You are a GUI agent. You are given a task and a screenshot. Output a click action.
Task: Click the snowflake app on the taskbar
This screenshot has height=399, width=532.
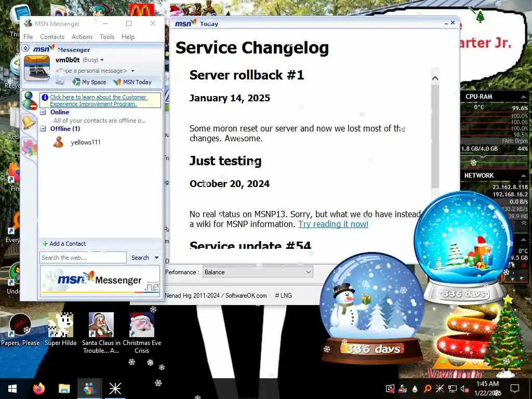(115, 389)
